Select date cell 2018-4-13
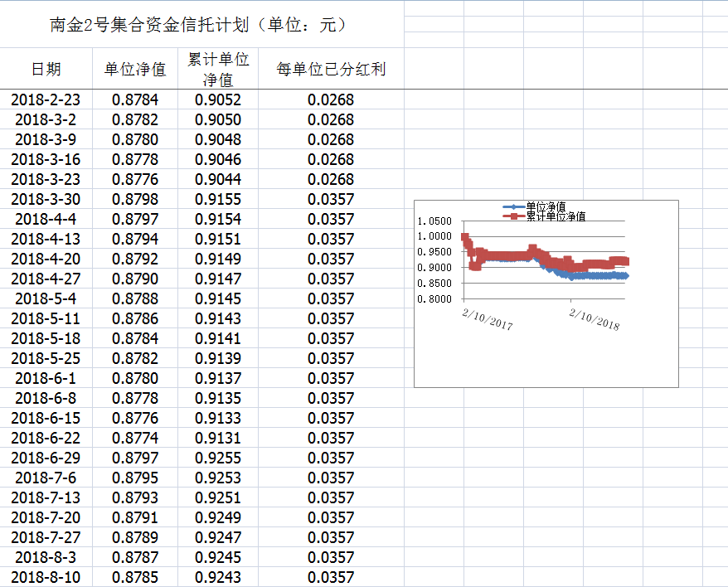Image resolution: width=728 pixels, height=587 pixels. tap(46, 239)
